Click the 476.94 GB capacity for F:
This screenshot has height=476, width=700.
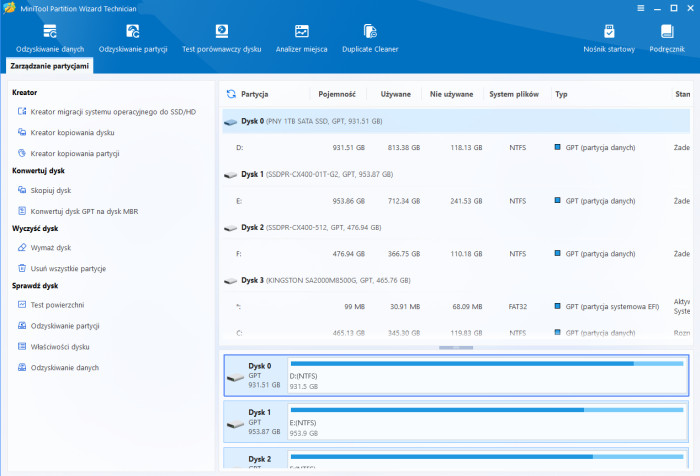point(349,254)
